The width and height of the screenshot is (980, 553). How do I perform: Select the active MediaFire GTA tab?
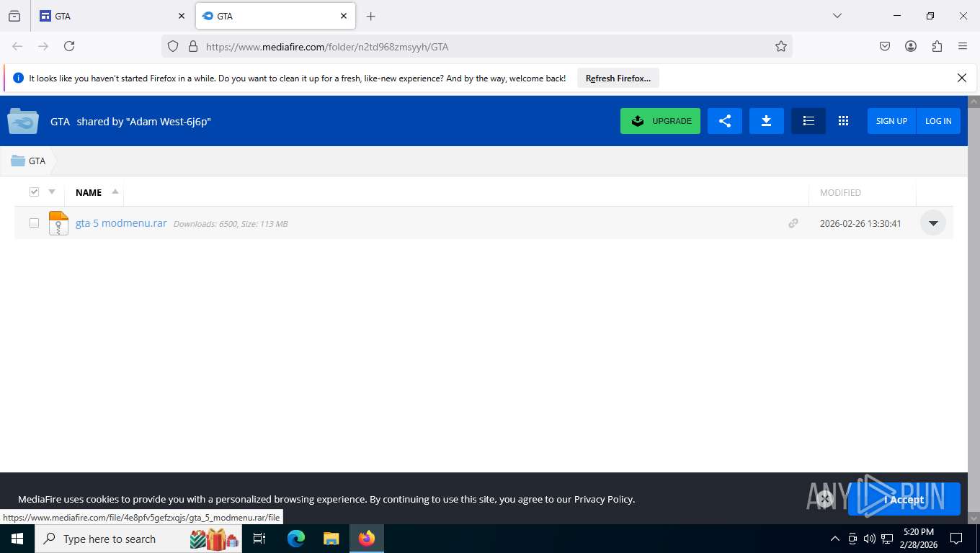tap(275, 16)
